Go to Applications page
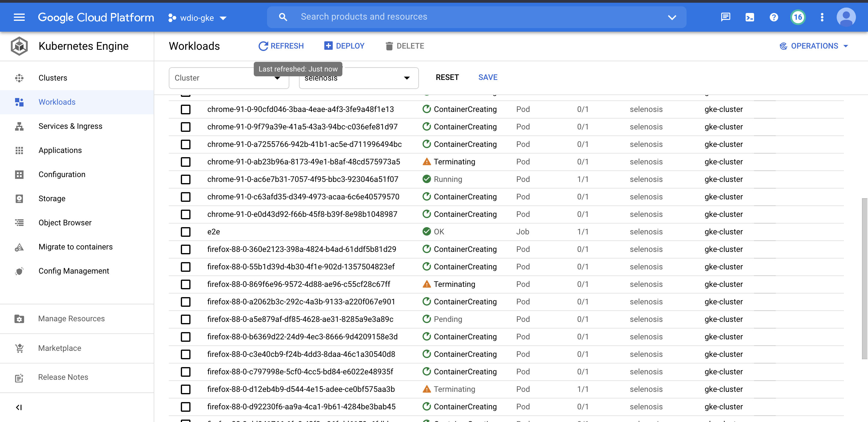 point(60,150)
